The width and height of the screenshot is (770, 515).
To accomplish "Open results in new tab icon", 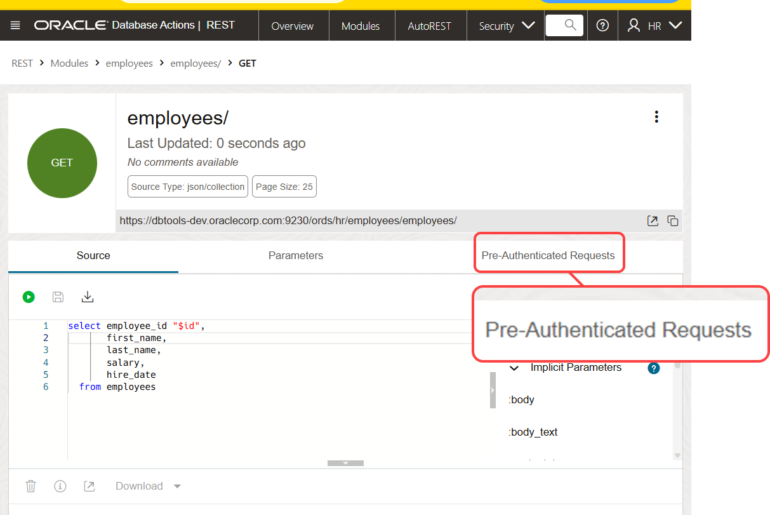I will coord(89,486).
